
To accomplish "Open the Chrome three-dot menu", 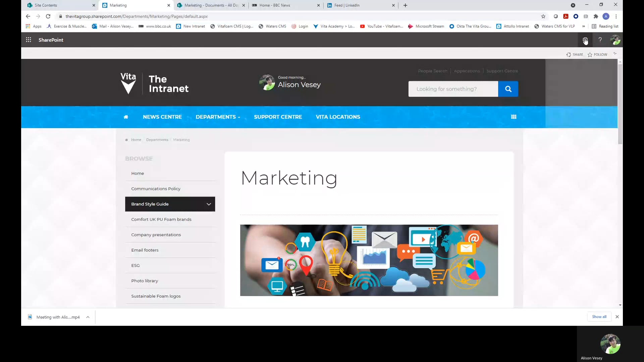I will tap(616, 16).
